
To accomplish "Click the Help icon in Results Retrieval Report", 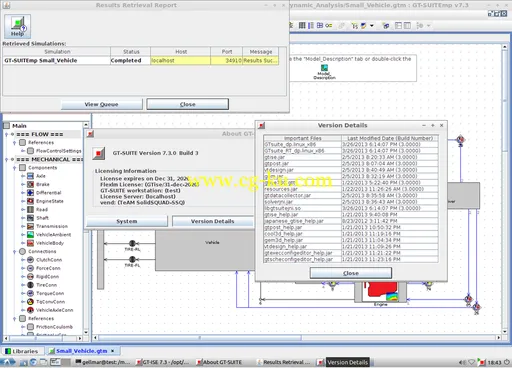I will 17,26.
